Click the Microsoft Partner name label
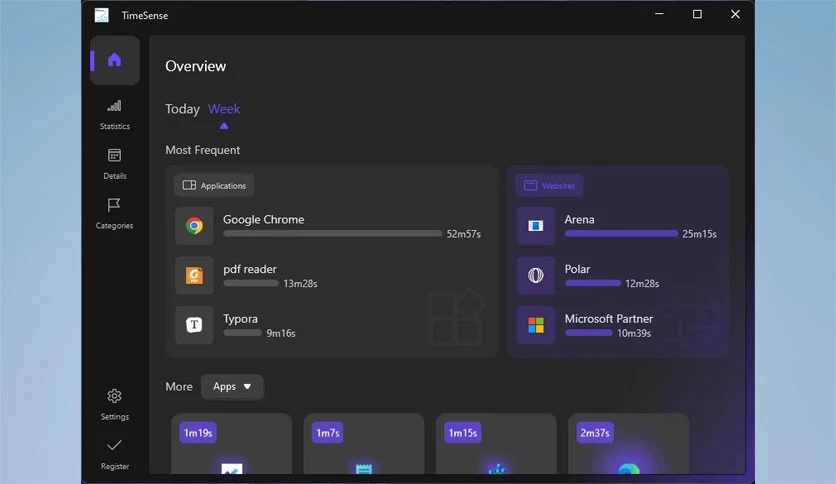This screenshot has height=484, width=836. (x=609, y=319)
